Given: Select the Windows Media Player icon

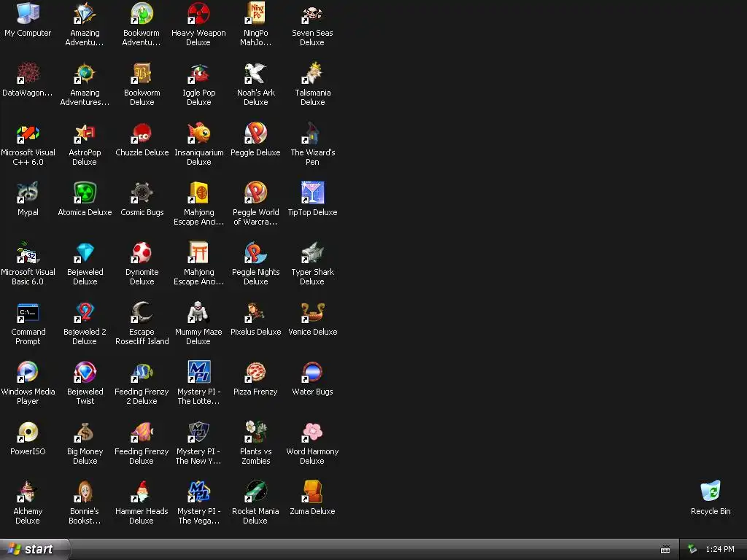Looking at the screenshot, I should coord(28,372).
